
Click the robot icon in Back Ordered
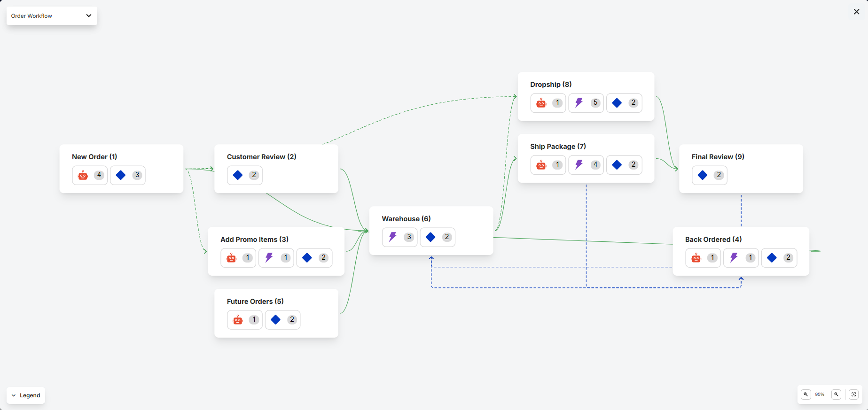click(696, 258)
